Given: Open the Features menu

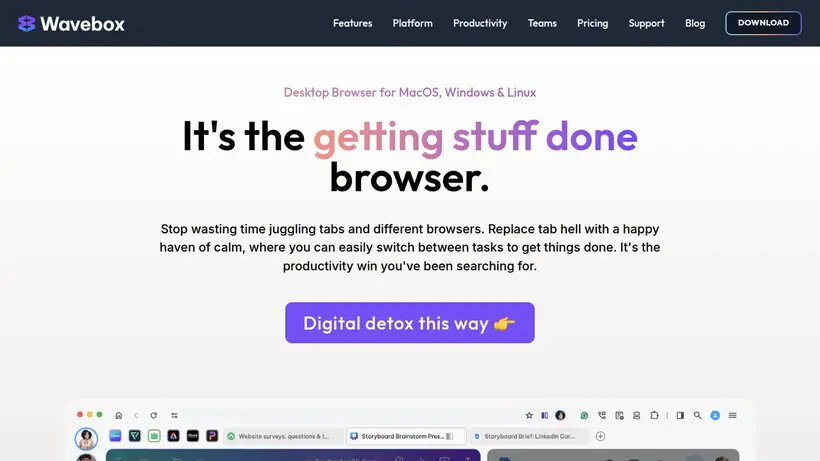Looking at the screenshot, I should (x=352, y=23).
